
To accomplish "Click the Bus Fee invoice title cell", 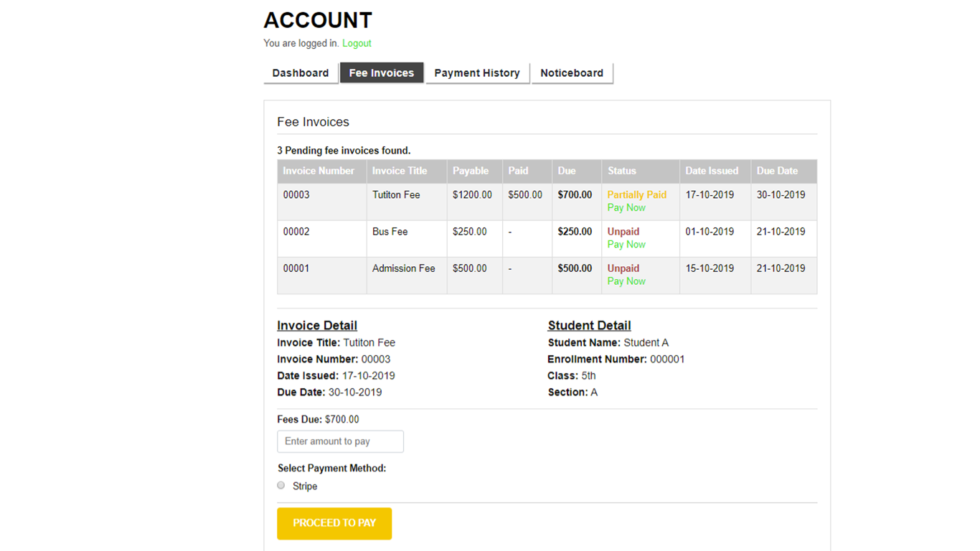I will pos(390,232).
